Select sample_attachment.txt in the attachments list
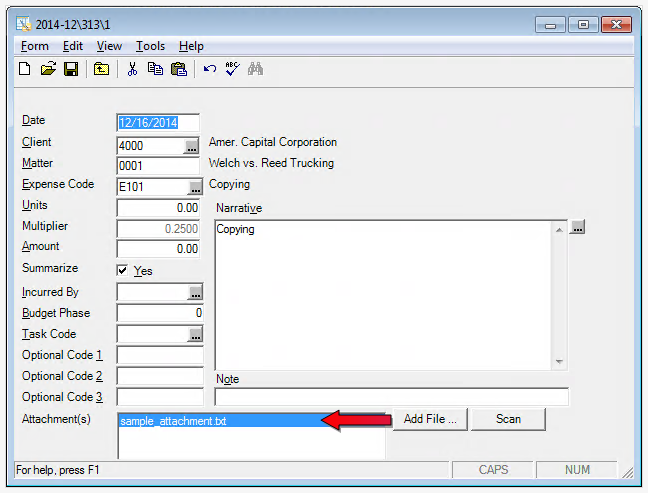This screenshot has height=493, width=648. (174, 421)
